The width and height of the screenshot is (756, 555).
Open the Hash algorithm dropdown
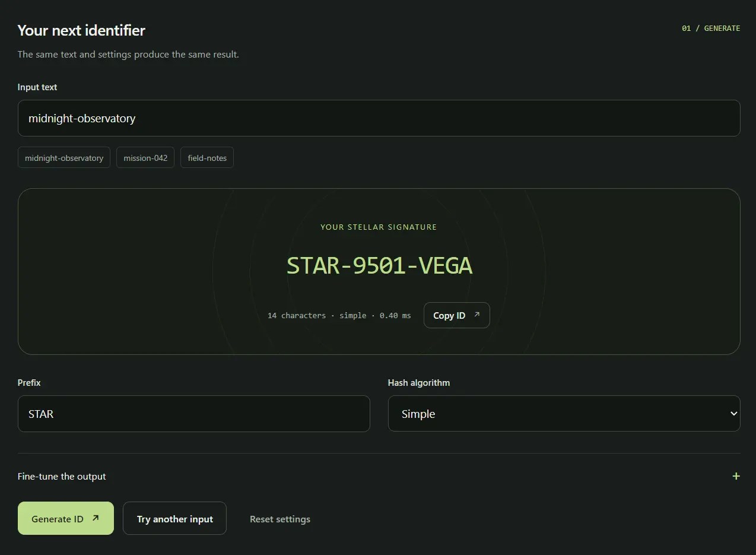click(x=564, y=414)
